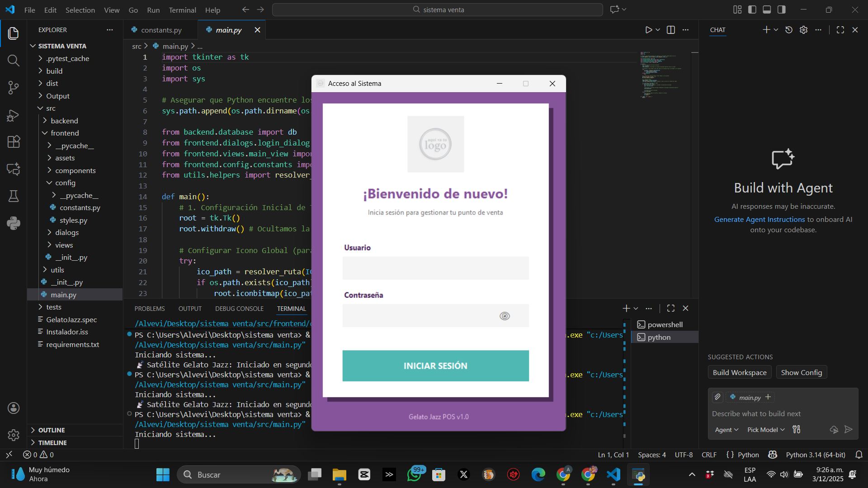Switch to constants.py editor tab
Viewport: 868px width, 488px height.
tap(161, 30)
